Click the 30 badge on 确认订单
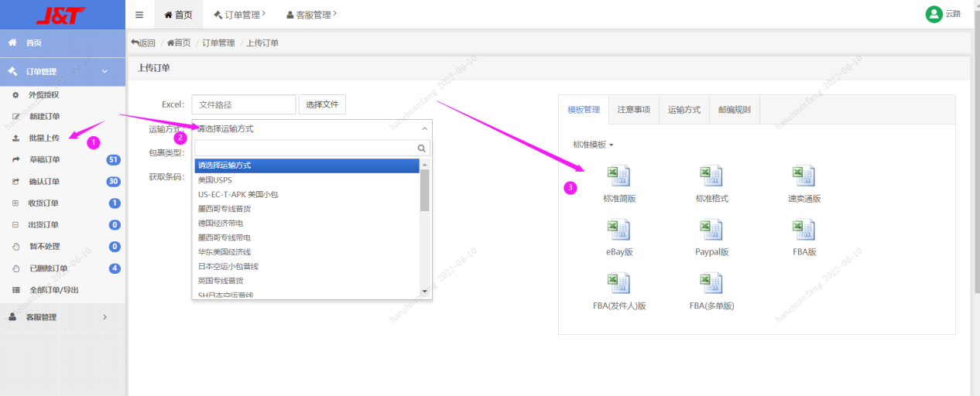 coord(114,182)
